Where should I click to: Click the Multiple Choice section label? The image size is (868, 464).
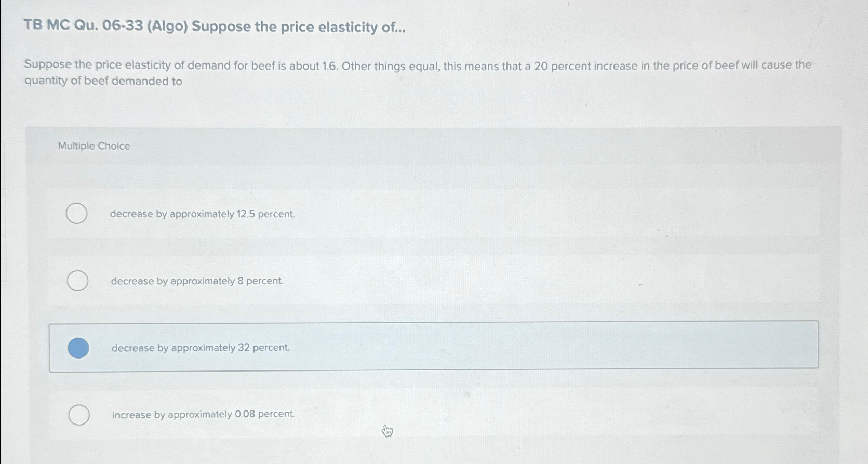pyautogui.click(x=95, y=146)
